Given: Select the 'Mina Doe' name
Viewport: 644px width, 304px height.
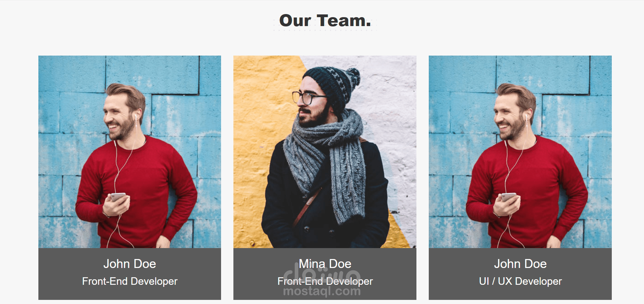Looking at the screenshot, I should pos(325,264).
